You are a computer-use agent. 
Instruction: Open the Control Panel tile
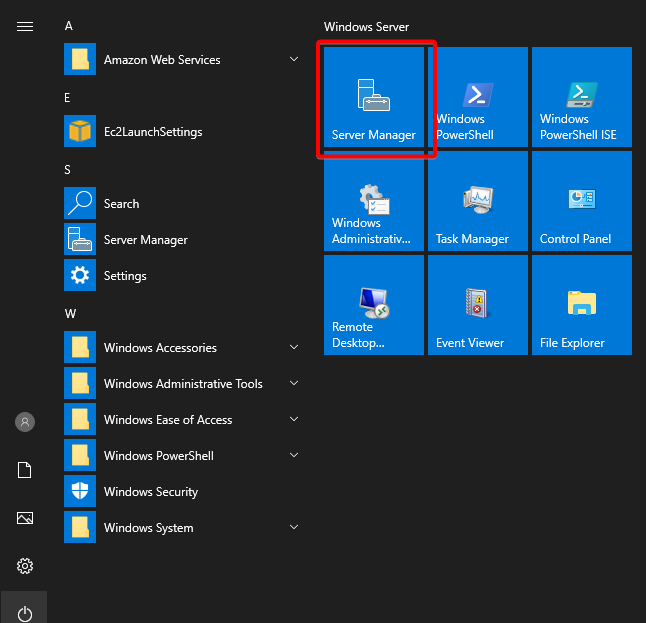point(582,201)
